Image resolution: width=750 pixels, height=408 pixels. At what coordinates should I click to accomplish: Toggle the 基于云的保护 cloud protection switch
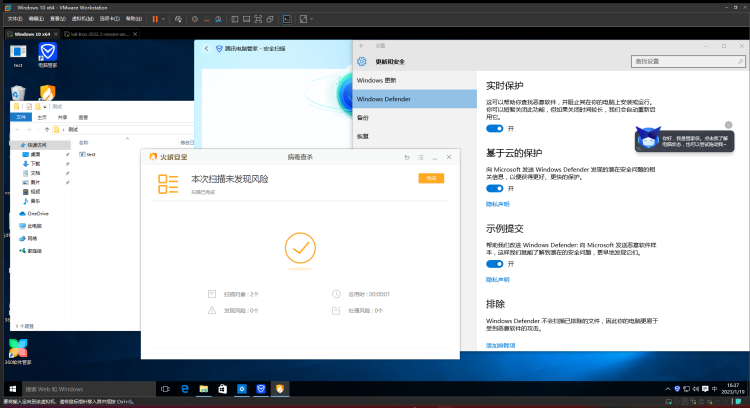click(x=495, y=188)
